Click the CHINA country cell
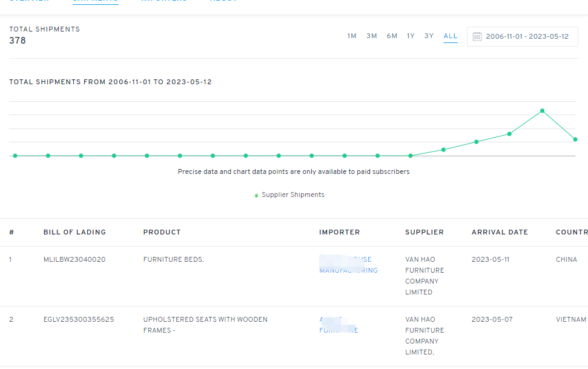The height and width of the screenshot is (369, 588). (x=567, y=259)
